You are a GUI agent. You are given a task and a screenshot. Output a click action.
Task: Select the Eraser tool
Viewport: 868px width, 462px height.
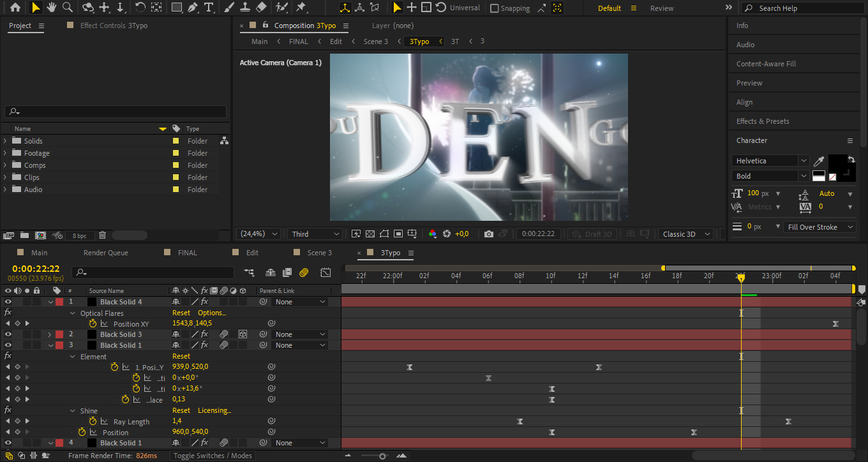tap(261, 8)
